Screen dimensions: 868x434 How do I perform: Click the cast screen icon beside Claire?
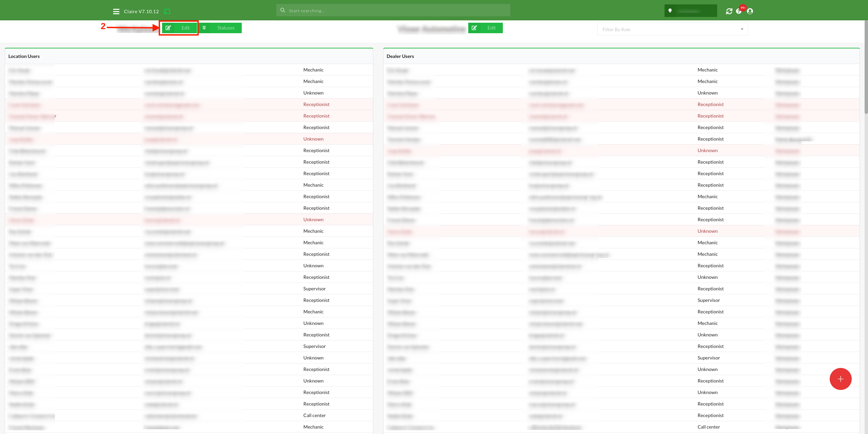(167, 12)
